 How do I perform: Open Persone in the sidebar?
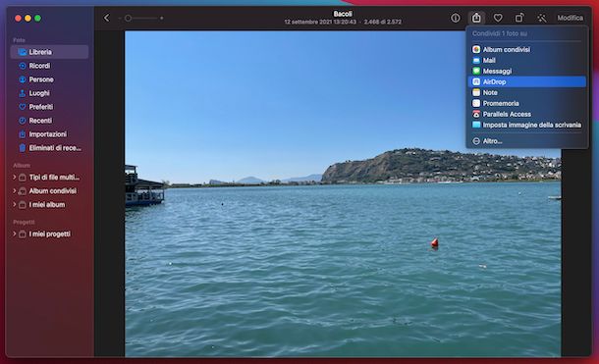[49, 79]
